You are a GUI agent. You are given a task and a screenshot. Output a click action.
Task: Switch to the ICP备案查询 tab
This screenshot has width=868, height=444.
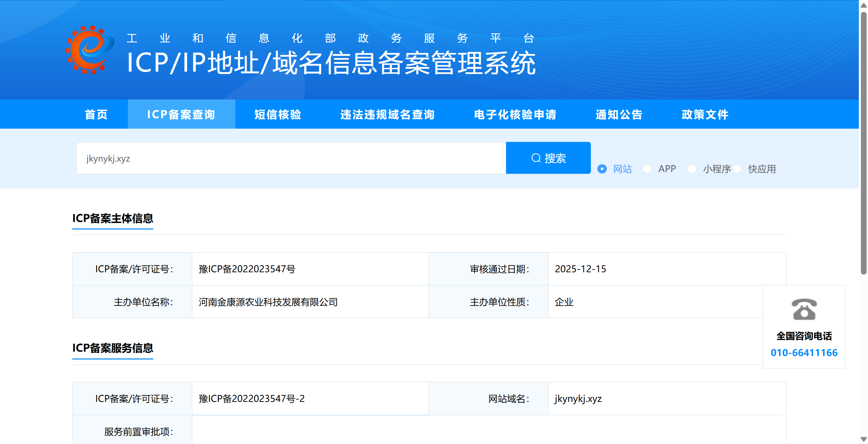tap(181, 114)
